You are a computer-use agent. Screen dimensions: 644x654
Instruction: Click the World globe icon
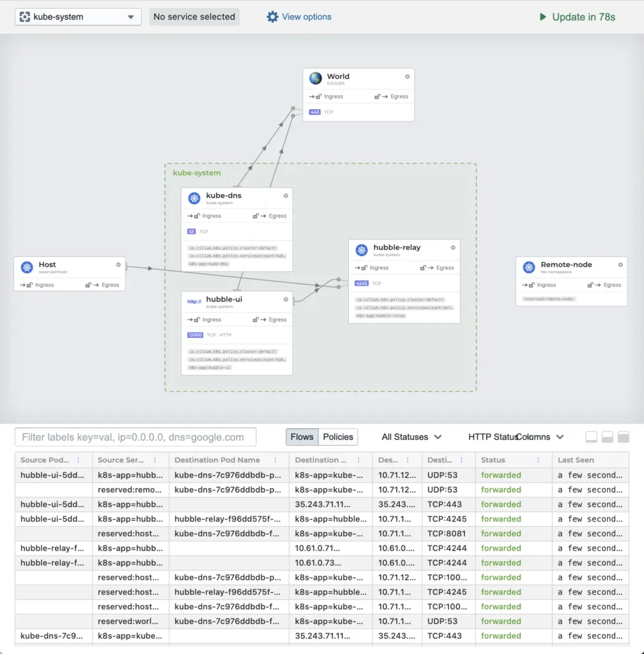click(316, 77)
